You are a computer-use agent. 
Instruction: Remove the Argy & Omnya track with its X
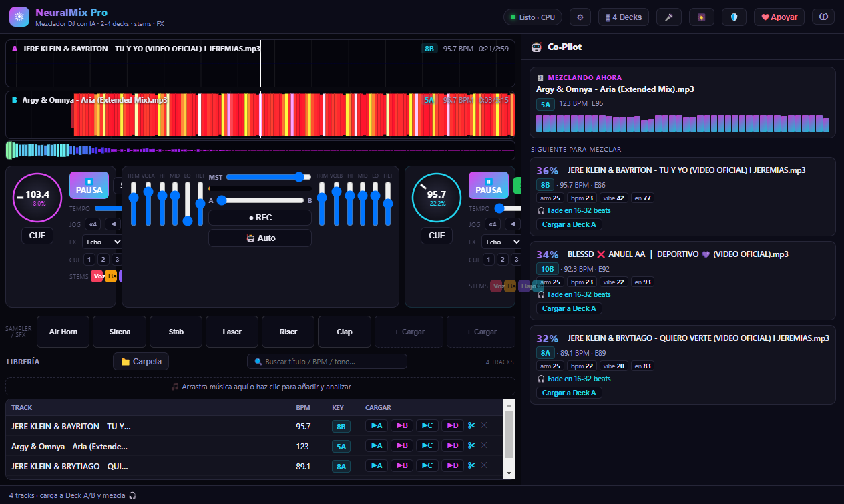[484, 445]
